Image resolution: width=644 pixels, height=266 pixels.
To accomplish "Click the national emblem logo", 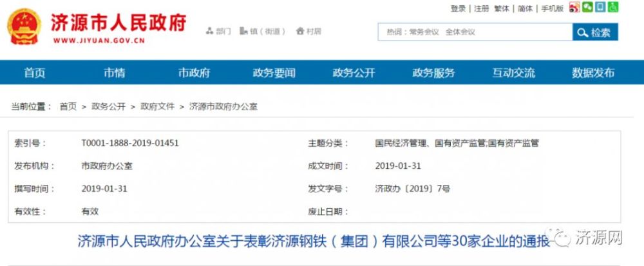I will (24, 26).
